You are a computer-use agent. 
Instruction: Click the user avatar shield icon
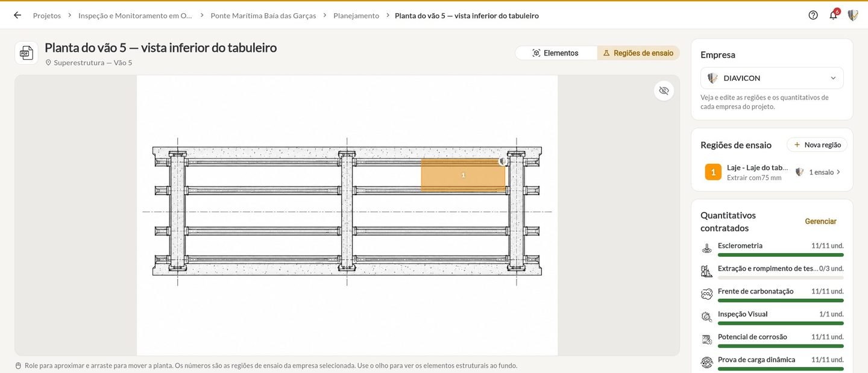853,15
